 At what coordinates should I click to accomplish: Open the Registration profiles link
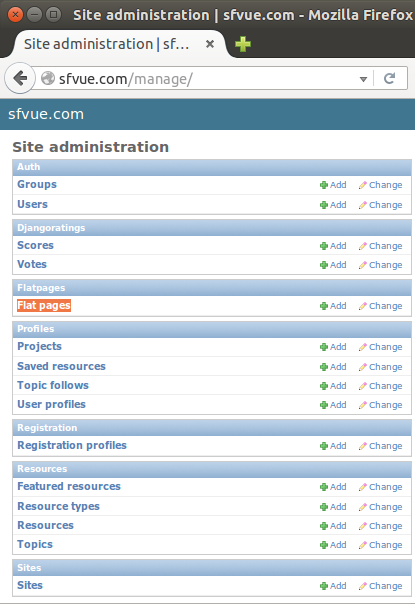tap(72, 445)
